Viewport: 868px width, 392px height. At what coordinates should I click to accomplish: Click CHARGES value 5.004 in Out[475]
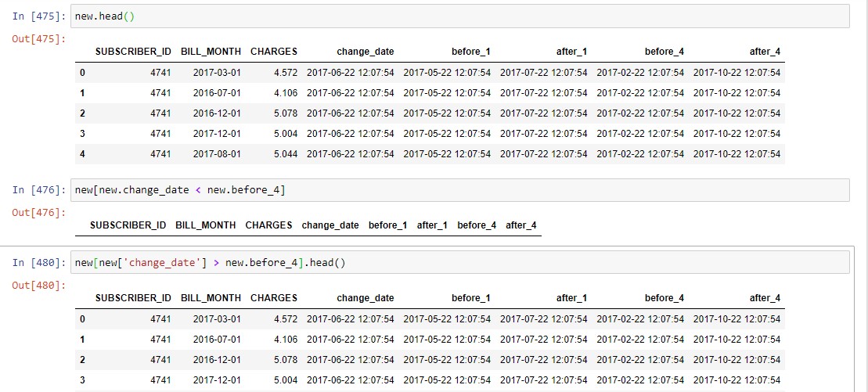(x=286, y=134)
